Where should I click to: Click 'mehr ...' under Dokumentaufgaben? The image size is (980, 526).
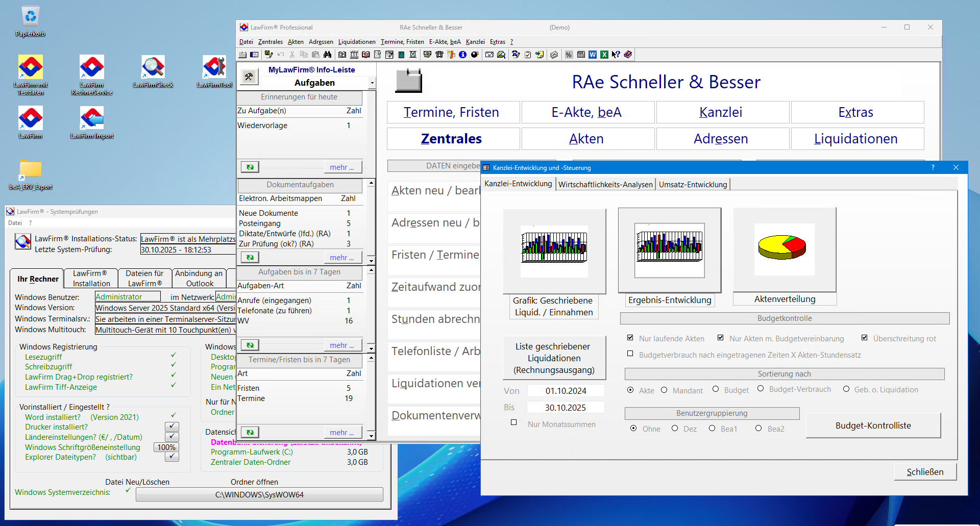[341, 258]
